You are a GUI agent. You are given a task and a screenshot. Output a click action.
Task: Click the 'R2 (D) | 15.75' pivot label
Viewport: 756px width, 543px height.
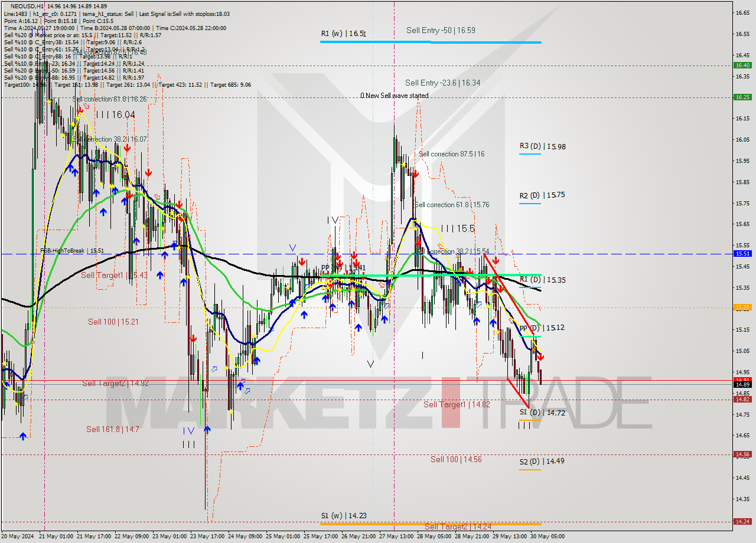(x=542, y=195)
